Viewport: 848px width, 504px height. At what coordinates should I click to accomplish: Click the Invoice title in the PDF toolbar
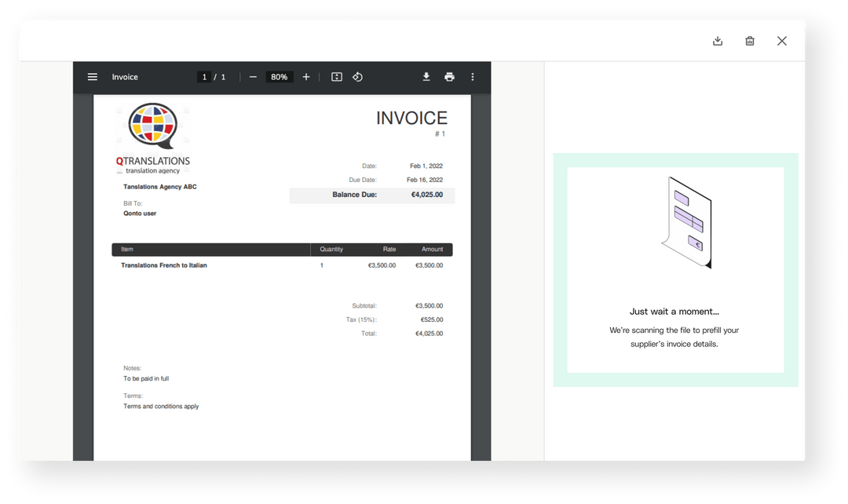click(x=125, y=77)
